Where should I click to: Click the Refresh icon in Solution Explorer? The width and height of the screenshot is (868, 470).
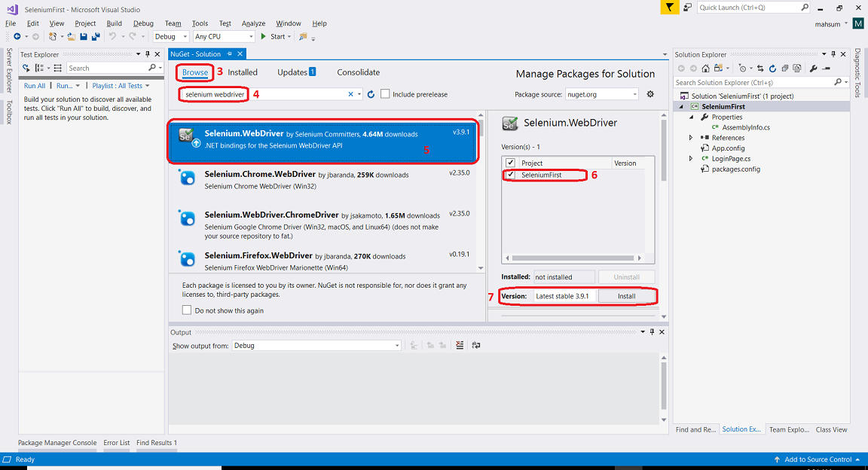(773, 69)
